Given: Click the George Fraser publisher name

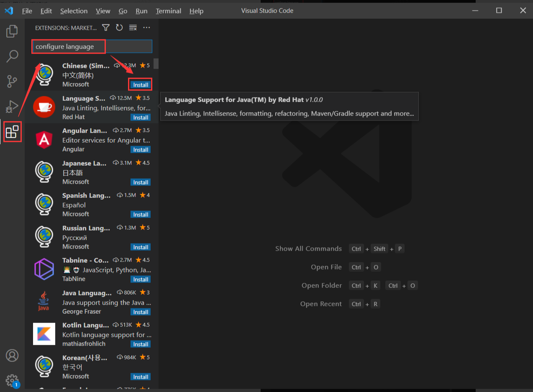Looking at the screenshot, I should tap(82, 311).
